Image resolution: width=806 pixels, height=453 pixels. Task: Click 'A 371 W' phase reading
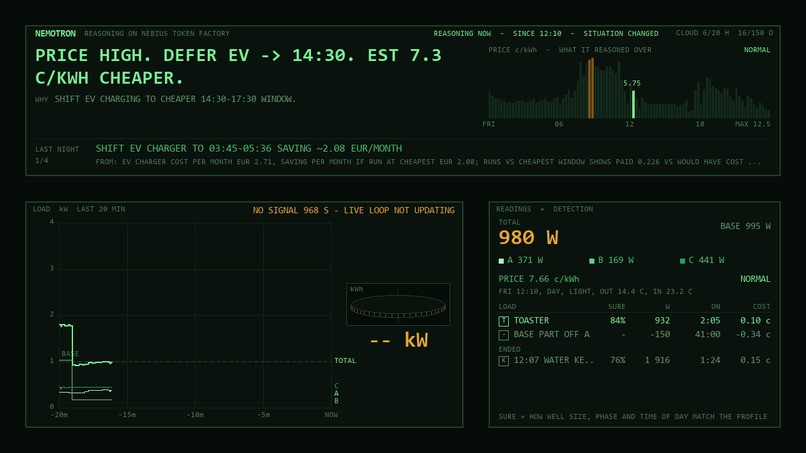525,260
